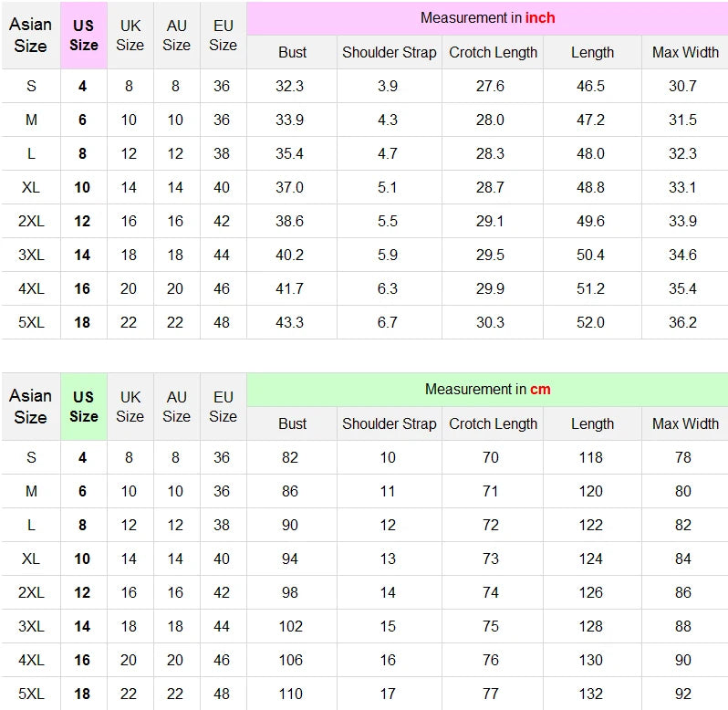Select the 36.2 max width cell
Viewport: 728px width, 710px height.
click(x=682, y=322)
